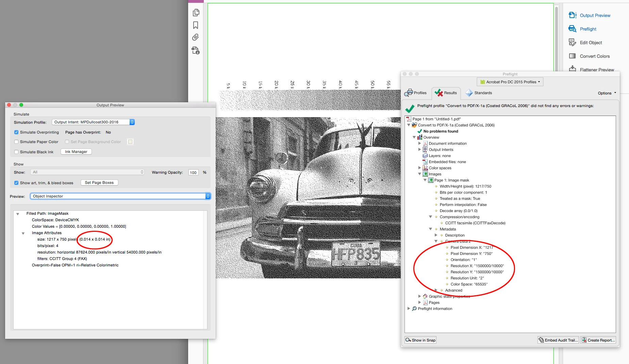Expand the Advanced metadata node
This screenshot has height=364, width=629.
[436, 290]
